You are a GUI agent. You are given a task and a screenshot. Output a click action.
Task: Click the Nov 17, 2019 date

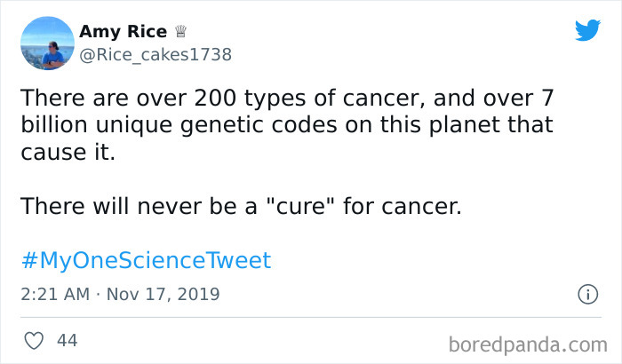click(x=162, y=293)
